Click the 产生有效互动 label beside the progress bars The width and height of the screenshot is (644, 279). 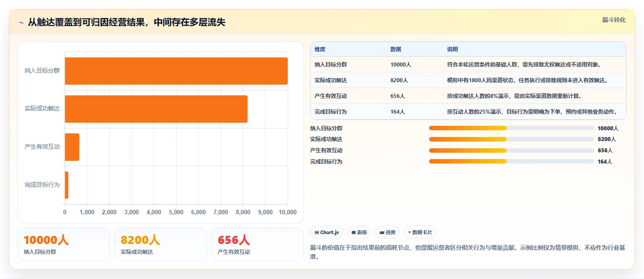point(326,151)
